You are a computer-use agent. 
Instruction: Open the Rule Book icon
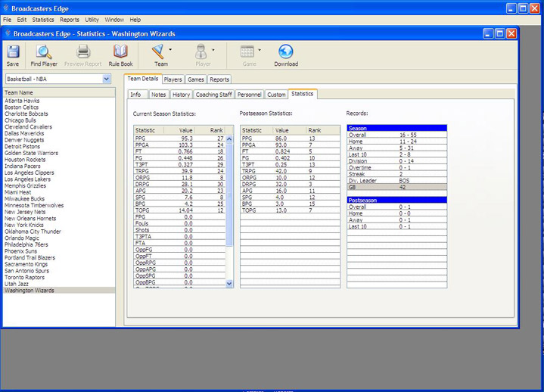click(120, 51)
